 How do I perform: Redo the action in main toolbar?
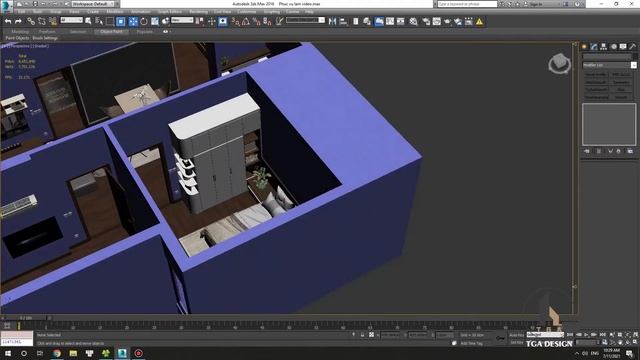click(18, 21)
